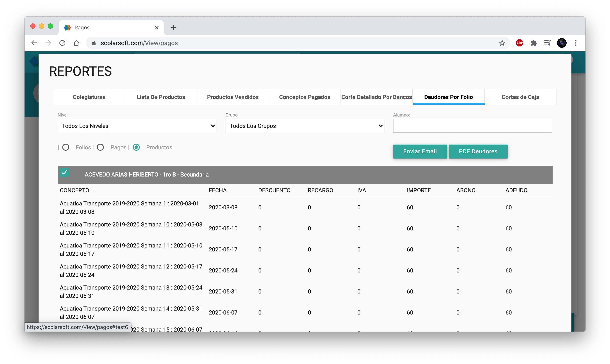Open the Conceptos Pagados tab
The image size is (610, 364).
click(x=305, y=97)
